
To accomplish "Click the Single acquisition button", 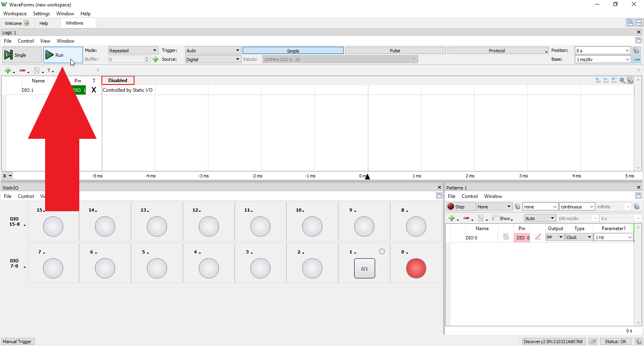I will (22, 55).
